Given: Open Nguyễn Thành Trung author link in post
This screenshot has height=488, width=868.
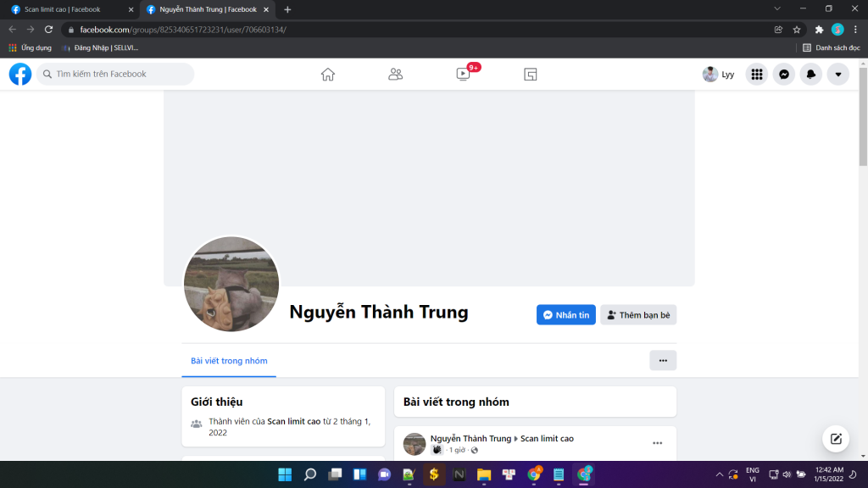Looking at the screenshot, I should [x=470, y=438].
